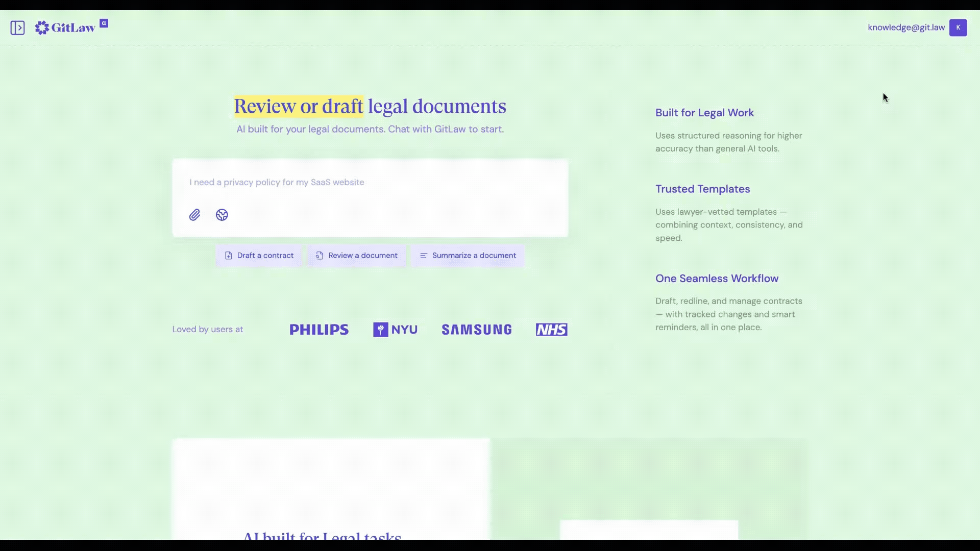Click the NHS logo
Image resolution: width=980 pixels, height=551 pixels.
click(551, 330)
